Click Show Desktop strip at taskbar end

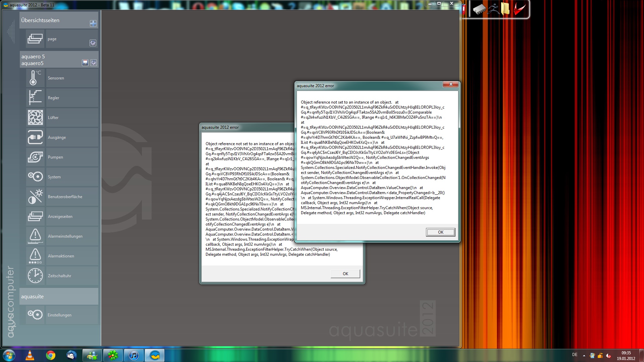click(x=641, y=355)
